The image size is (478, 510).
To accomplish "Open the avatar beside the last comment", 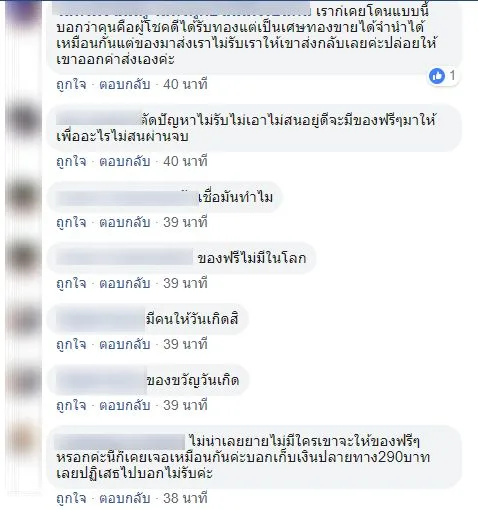I will (x=23, y=441).
